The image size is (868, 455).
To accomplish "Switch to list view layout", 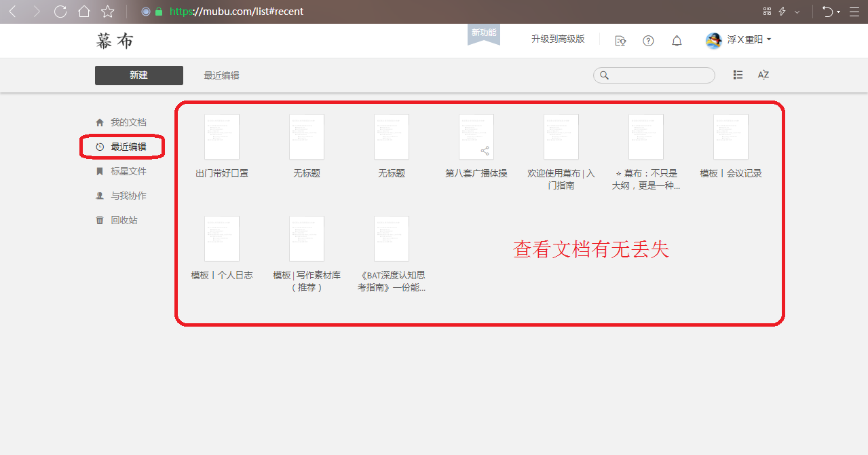I will point(738,75).
